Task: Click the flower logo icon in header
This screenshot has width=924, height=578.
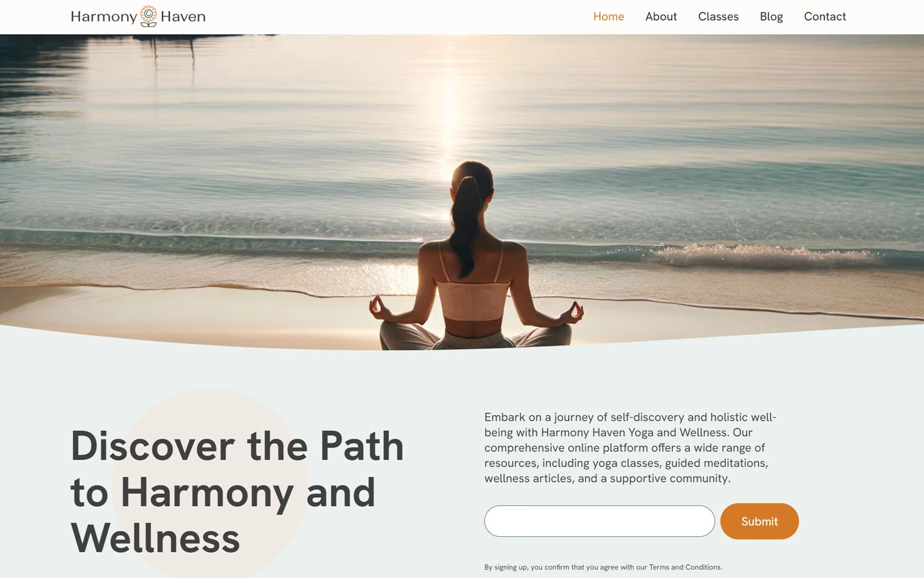Action: point(148,17)
